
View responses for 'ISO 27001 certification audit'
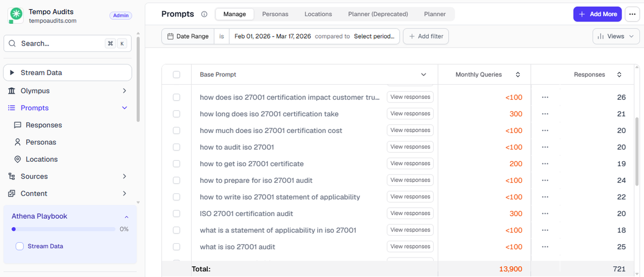coord(410,214)
